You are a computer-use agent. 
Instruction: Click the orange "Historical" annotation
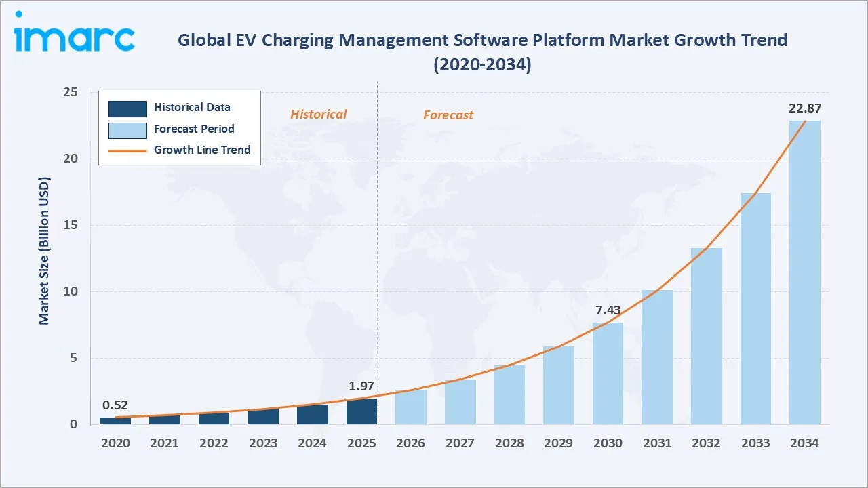click(319, 115)
